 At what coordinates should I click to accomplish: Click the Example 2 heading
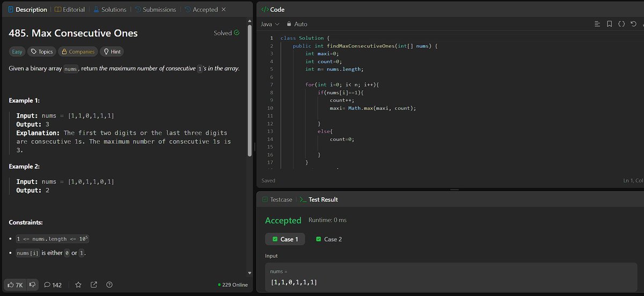24,167
